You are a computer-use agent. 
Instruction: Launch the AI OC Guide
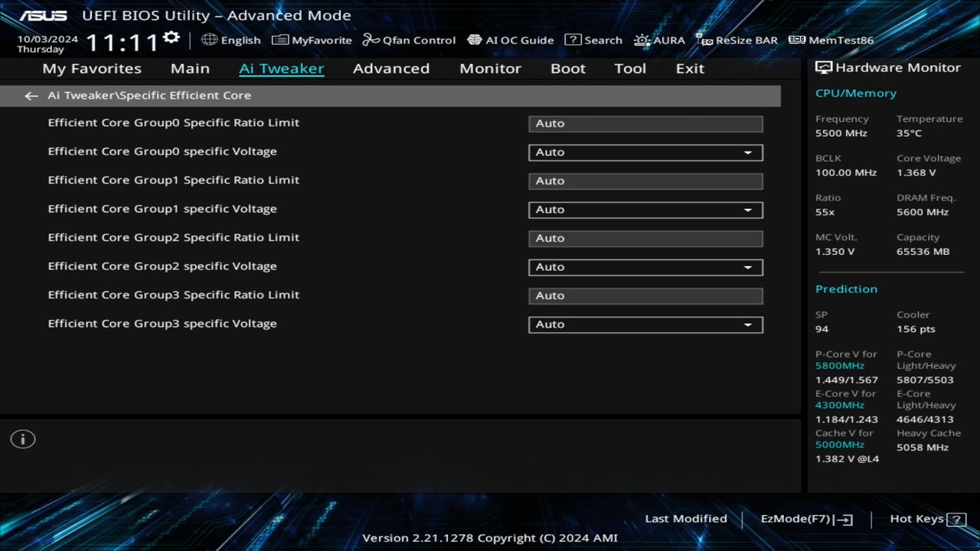click(510, 40)
